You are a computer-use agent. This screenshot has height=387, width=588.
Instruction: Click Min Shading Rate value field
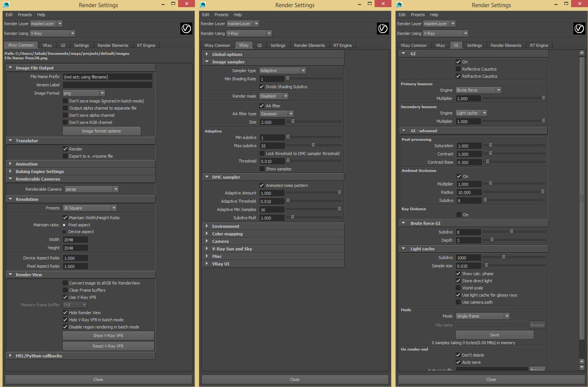click(x=272, y=79)
